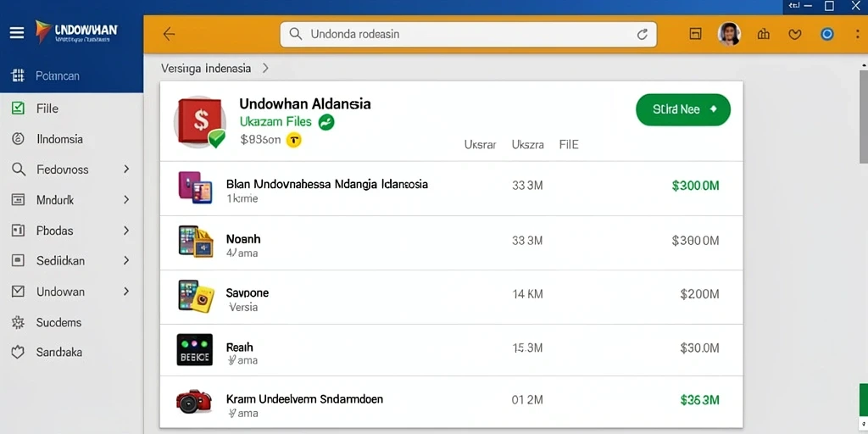Click the yellow T badge near the price
This screenshot has height=434, width=868.
(294, 140)
